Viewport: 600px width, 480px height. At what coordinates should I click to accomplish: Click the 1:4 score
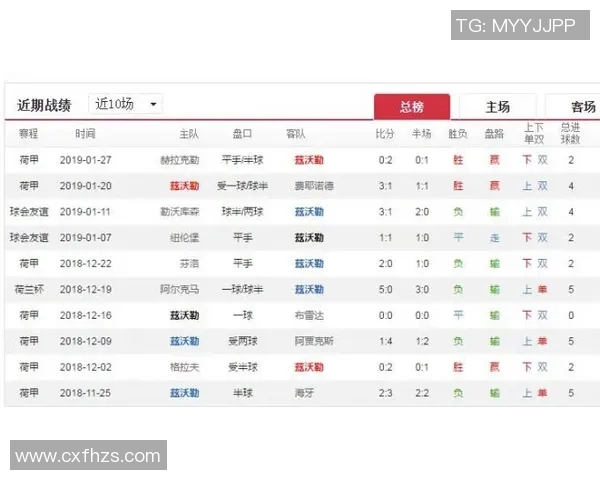tap(385, 341)
